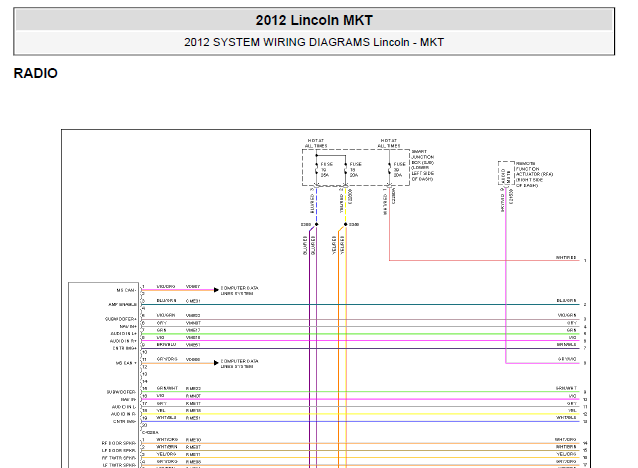Image resolution: width=638 pixels, height=468 pixels.
Task: Click "GRN/WHT" wire color at left pin 15
Action: [x=167, y=388]
